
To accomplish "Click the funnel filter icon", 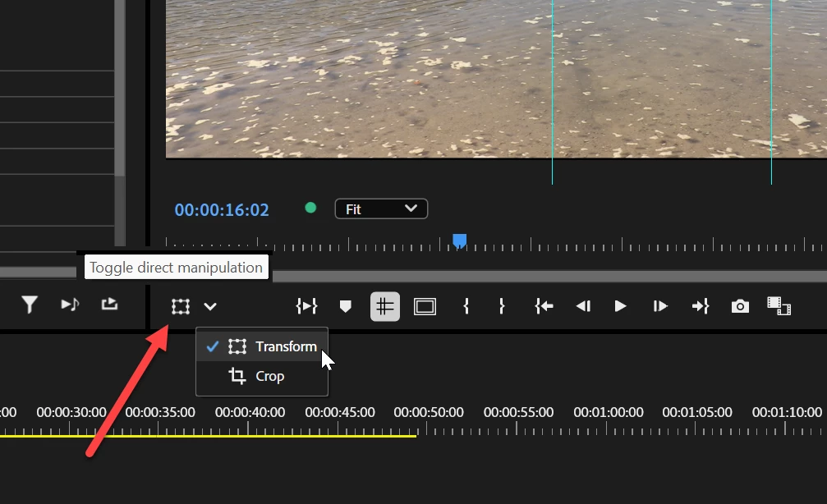I will click(30, 305).
